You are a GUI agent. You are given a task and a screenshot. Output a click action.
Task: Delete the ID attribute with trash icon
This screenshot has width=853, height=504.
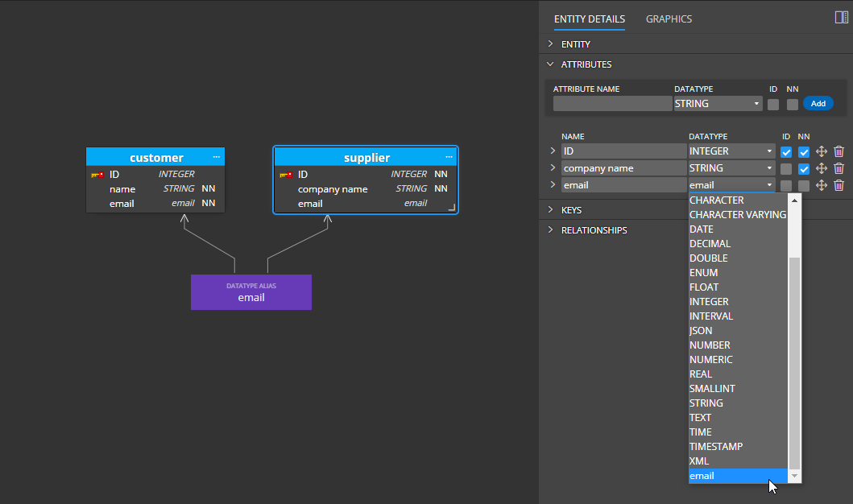point(839,151)
